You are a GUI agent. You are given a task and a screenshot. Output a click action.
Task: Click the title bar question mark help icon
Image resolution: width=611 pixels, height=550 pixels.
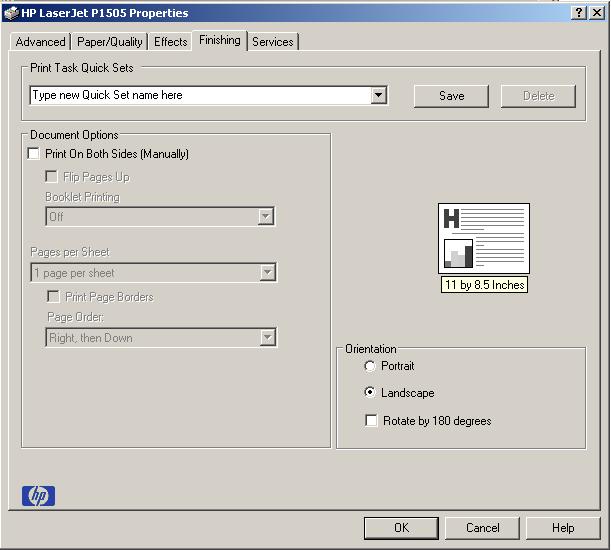point(579,13)
